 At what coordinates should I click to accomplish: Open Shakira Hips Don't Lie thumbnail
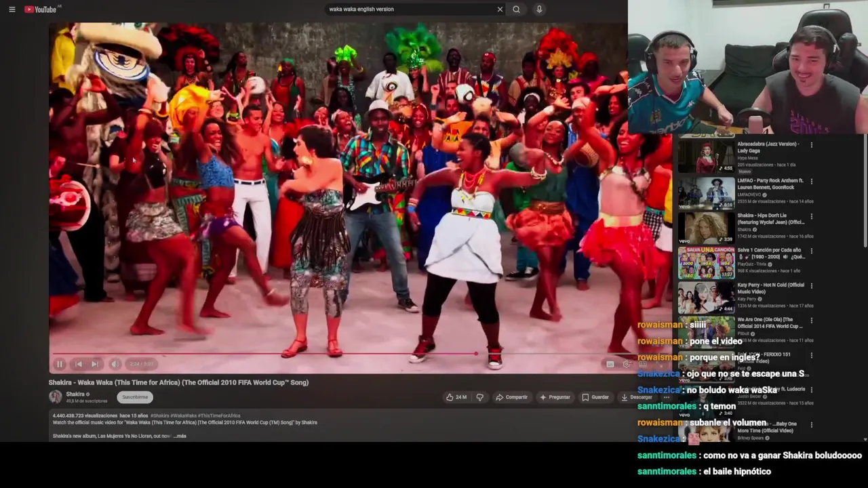pos(706,228)
